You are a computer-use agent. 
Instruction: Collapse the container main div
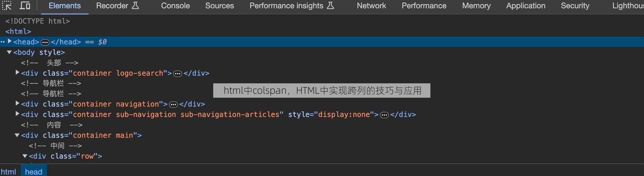click(x=17, y=135)
